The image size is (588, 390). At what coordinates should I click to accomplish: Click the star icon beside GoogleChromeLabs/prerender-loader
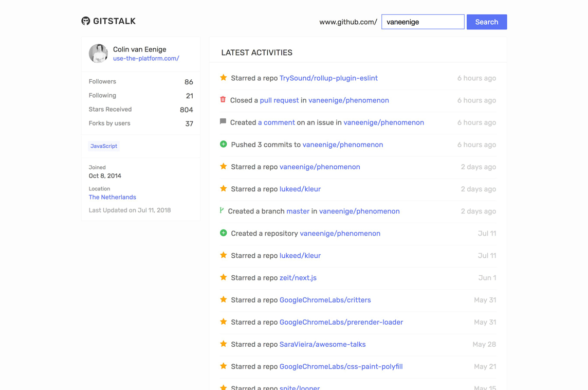(x=224, y=322)
